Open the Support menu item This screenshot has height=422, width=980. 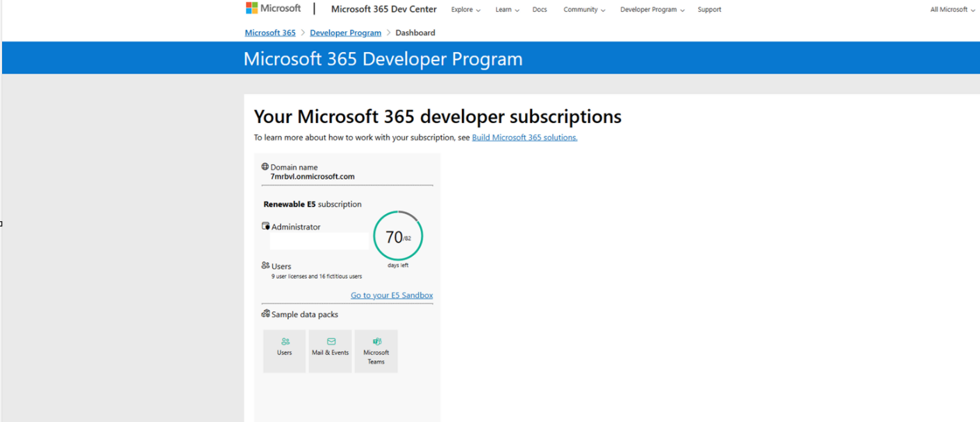click(x=709, y=10)
